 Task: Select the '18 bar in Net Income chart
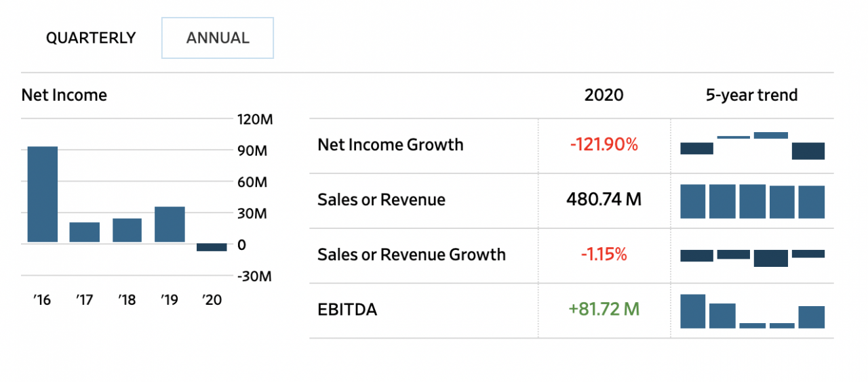pos(127,230)
